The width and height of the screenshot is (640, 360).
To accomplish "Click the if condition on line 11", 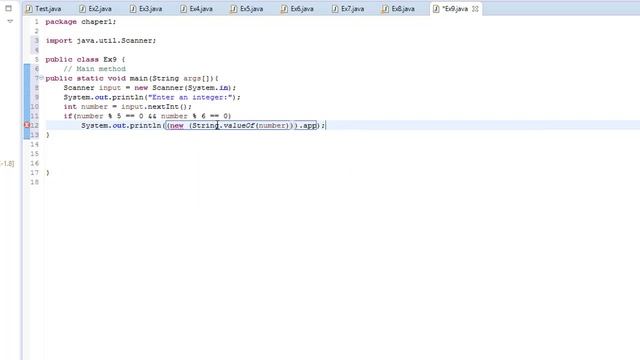I will click(147, 116).
